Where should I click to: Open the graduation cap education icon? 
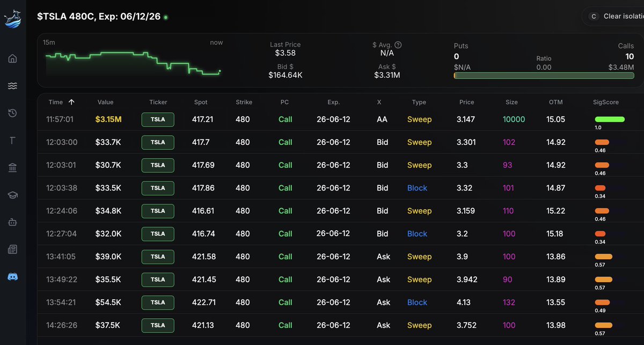[x=13, y=195]
